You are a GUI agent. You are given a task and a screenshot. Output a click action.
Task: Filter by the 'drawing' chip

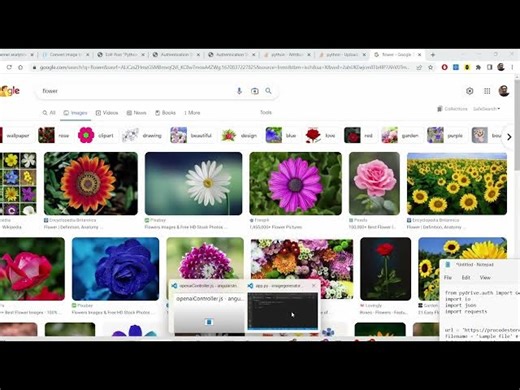click(x=142, y=136)
